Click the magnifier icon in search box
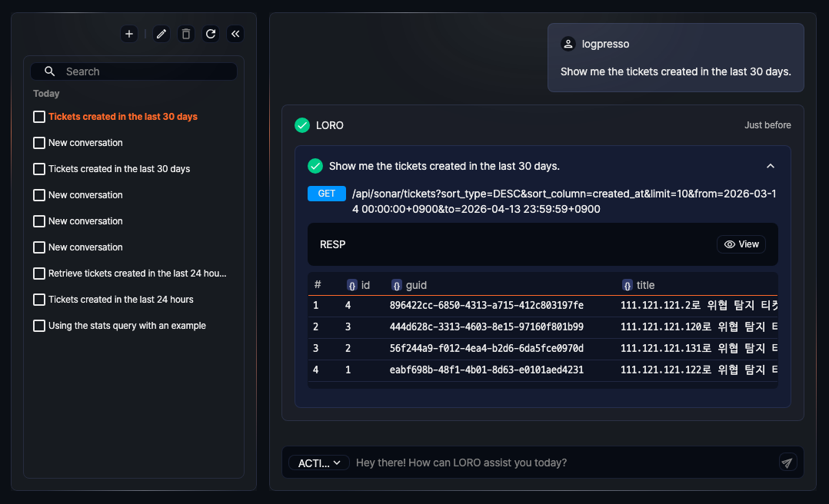The image size is (829, 504). (50, 71)
